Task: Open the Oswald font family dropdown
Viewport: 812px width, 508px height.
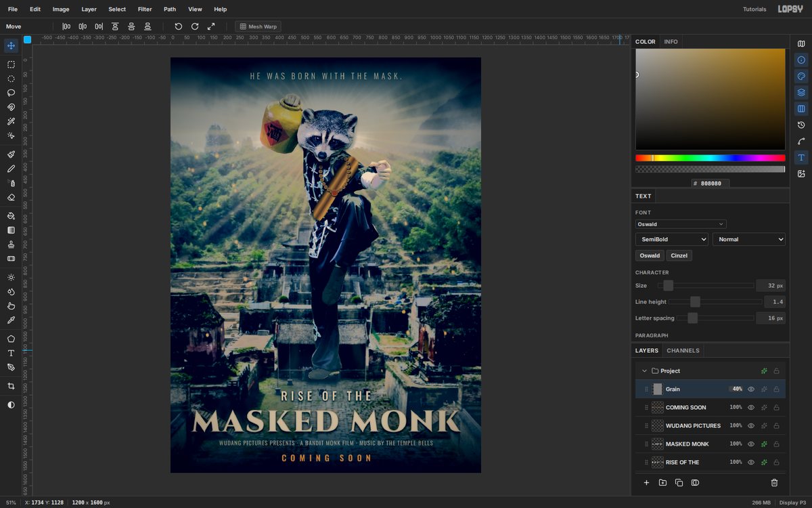Action: [x=681, y=224]
